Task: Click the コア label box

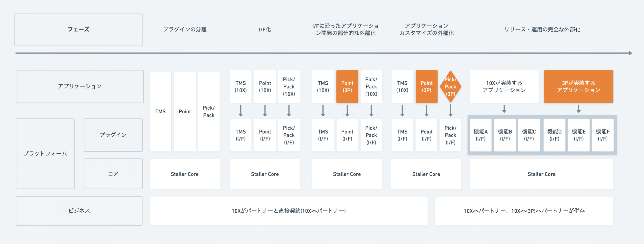Action: [113, 174]
